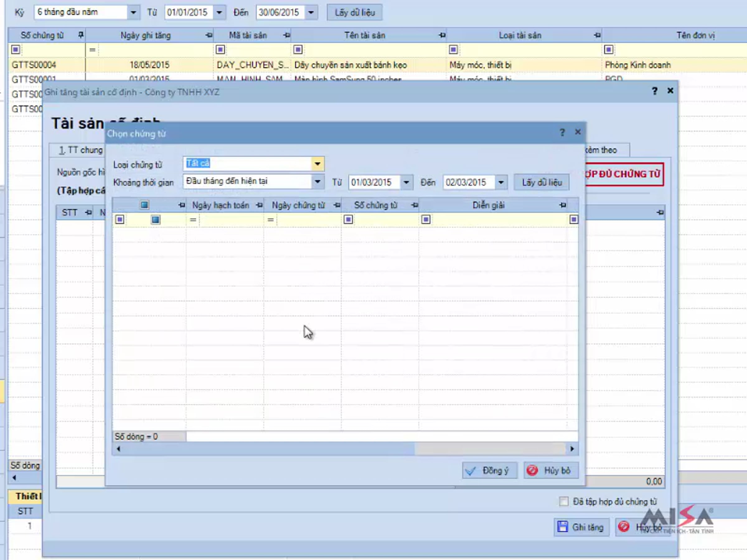The height and width of the screenshot is (560, 747).
Task: Open filter operator for main Số chứng từ column
Action: [x=16, y=49]
